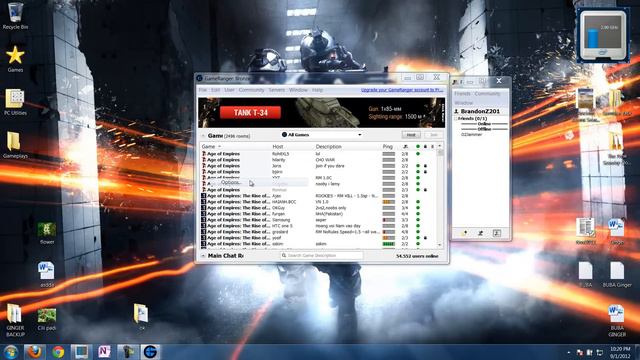640x360 pixels.
Task: Expand the Main Chat Room section arrow
Action: (x=203, y=256)
